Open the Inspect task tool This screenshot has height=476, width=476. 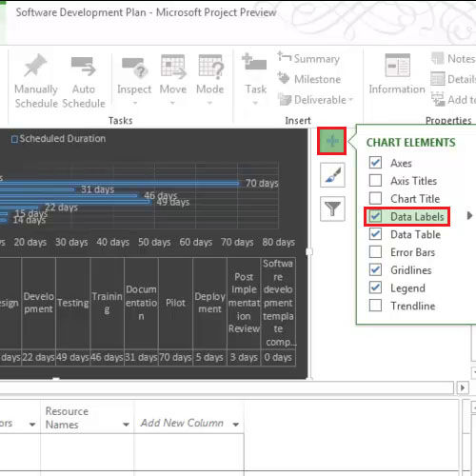[134, 68]
